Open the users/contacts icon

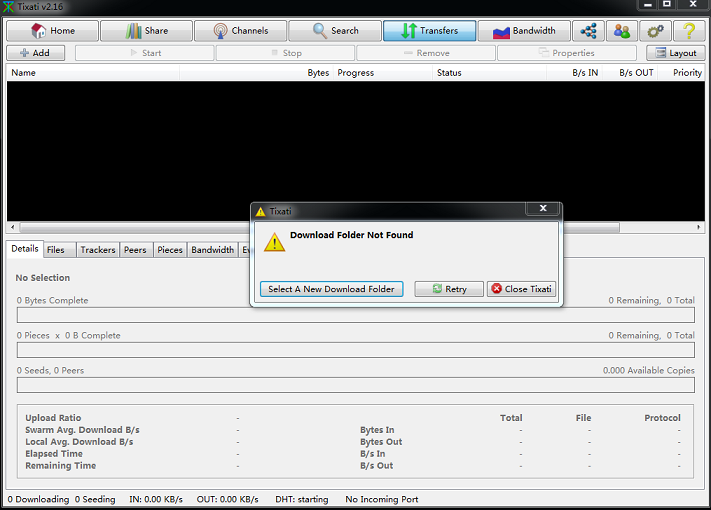click(x=622, y=31)
